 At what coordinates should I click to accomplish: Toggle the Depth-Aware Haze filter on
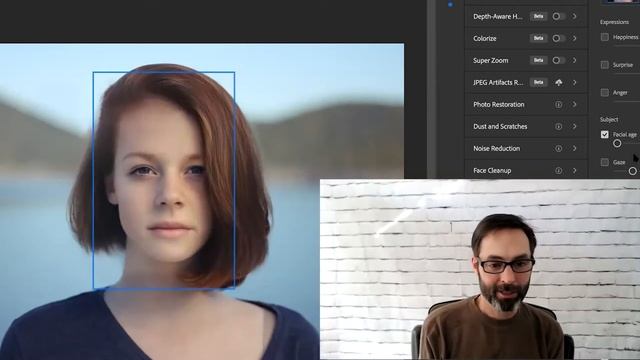[x=558, y=16]
